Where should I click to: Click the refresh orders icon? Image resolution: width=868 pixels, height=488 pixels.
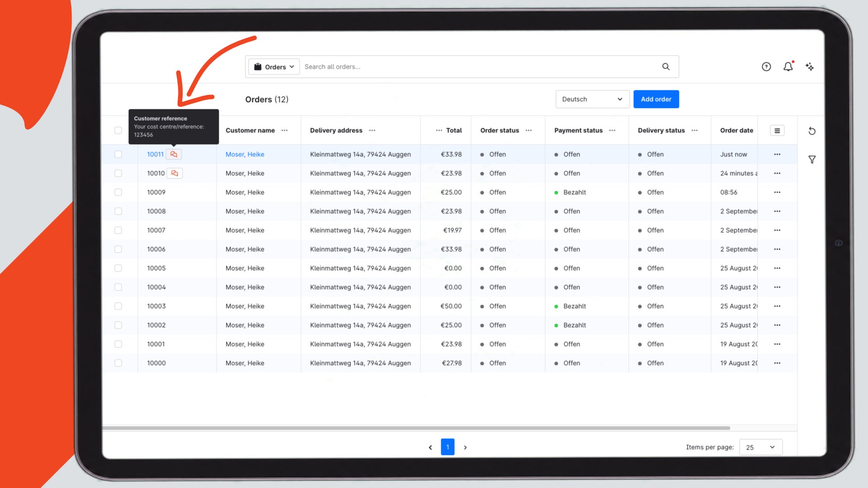click(x=812, y=131)
